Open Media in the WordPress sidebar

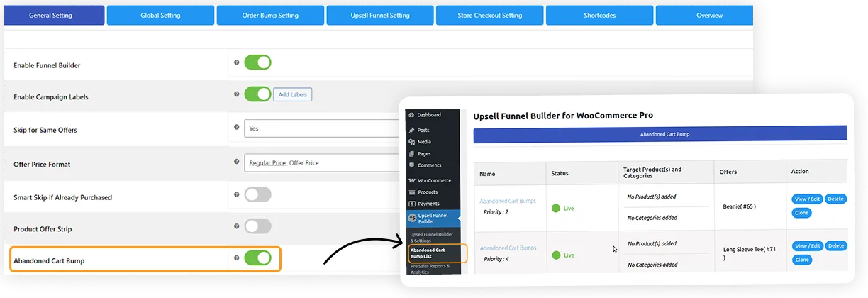pos(424,142)
